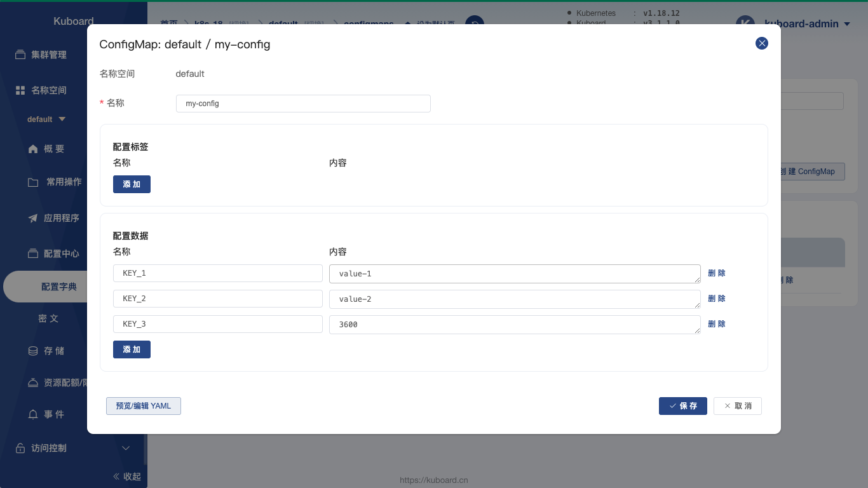Image resolution: width=868 pixels, height=488 pixels.
Task: Click the paper-plane icon beside 应用程序
Action: tap(33, 218)
